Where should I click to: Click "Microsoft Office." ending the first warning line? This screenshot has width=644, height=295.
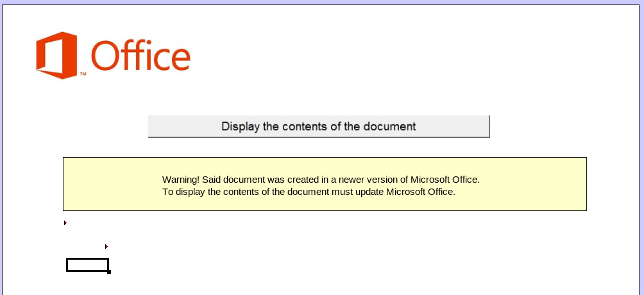point(445,180)
